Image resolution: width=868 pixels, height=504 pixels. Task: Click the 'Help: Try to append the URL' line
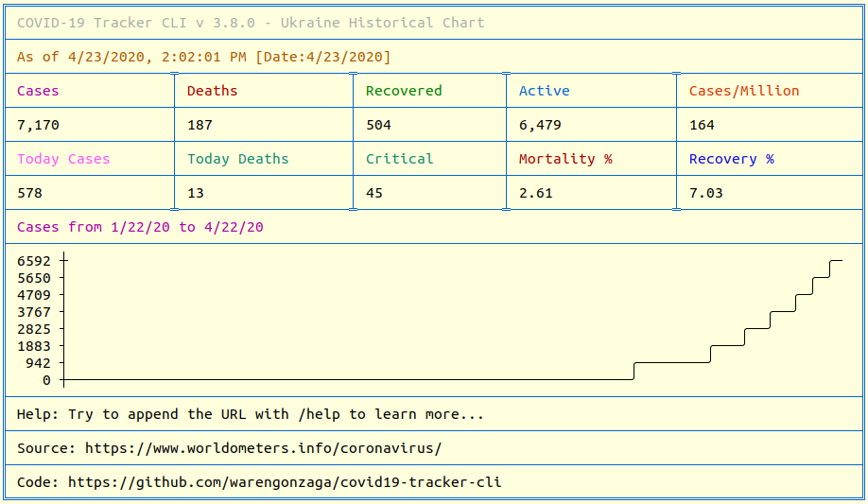(251, 414)
